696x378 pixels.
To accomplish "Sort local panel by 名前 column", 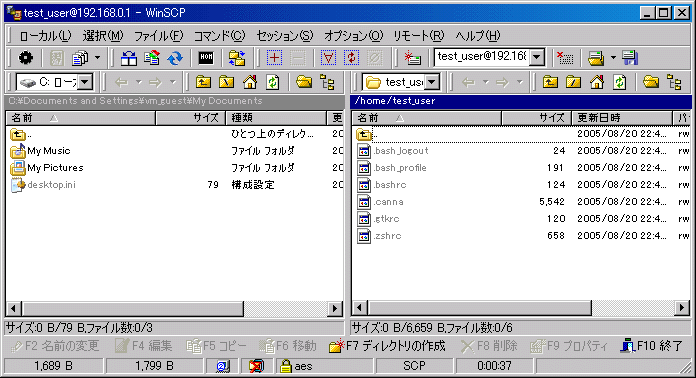I will coord(80,118).
